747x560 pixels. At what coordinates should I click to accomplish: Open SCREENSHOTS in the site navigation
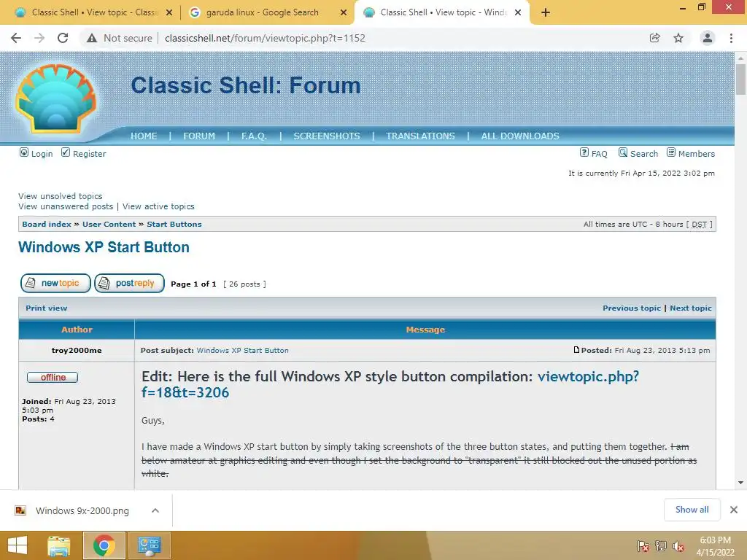point(327,136)
